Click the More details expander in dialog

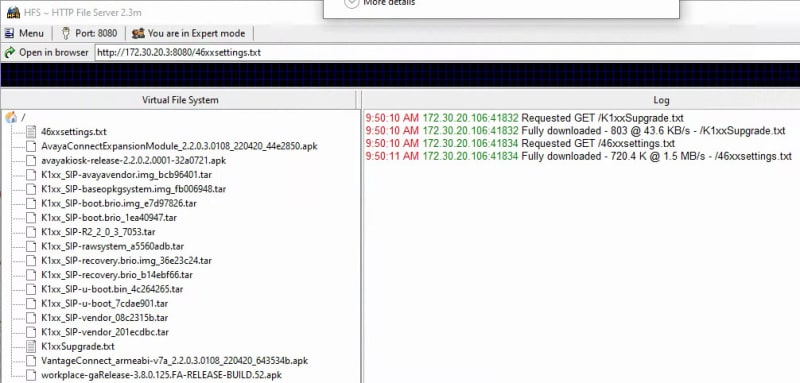pyautogui.click(x=380, y=3)
